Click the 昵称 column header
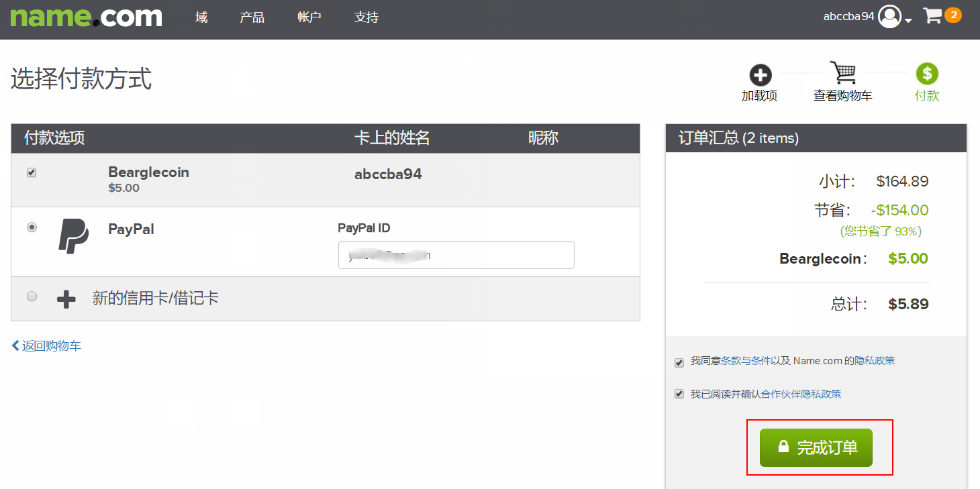This screenshot has width=980, height=489. pos(543,138)
